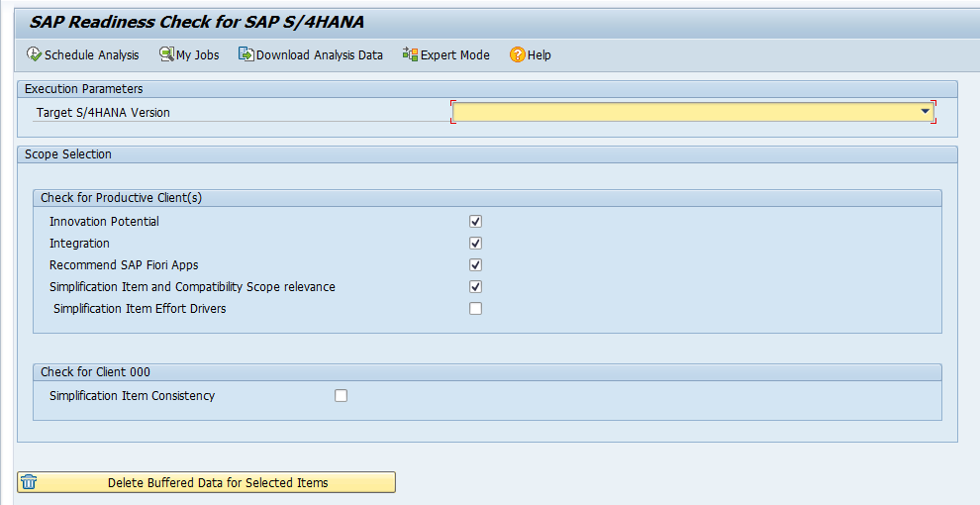Click the Simplification Item Effort Drivers label
Viewport: 980px width, 505px height.
pyautogui.click(x=140, y=308)
